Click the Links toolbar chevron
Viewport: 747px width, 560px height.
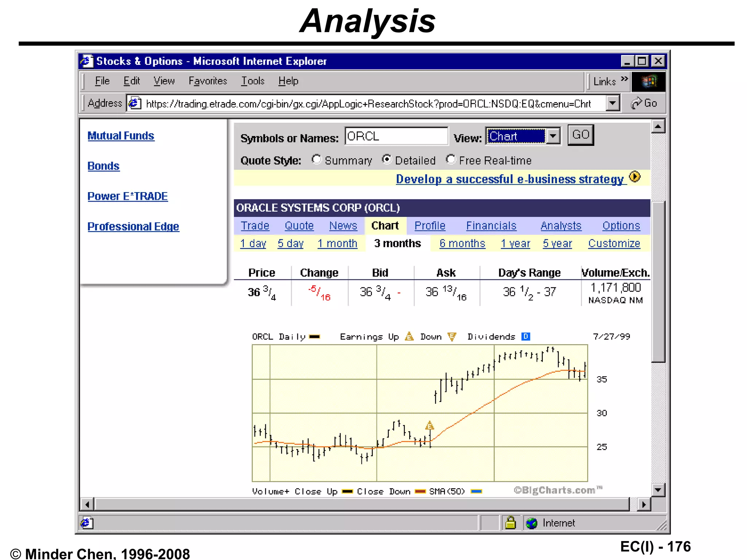click(x=624, y=79)
